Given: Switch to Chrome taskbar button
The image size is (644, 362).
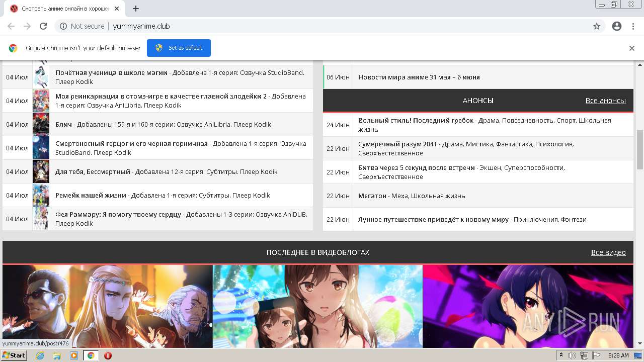Looking at the screenshot, I should point(91,355).
